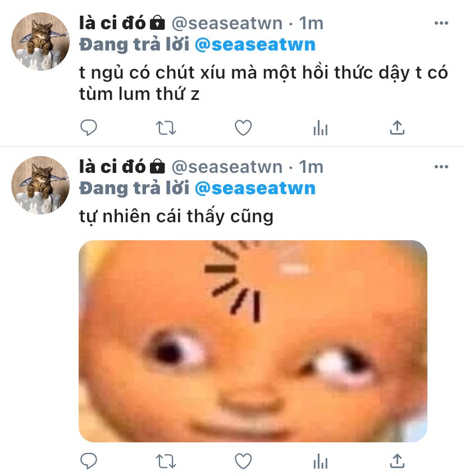
Task: Open the @seaseatwn mention link in first tweet
Action: click(255, 45)
